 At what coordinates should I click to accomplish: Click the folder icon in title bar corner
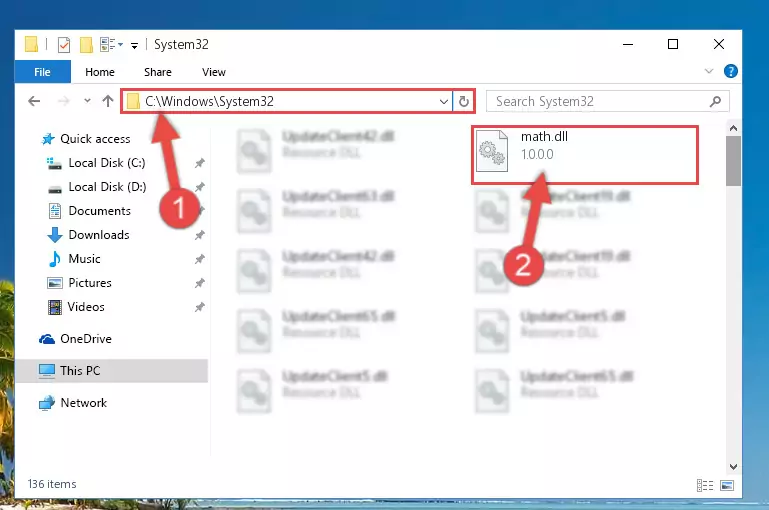point(31,44)
